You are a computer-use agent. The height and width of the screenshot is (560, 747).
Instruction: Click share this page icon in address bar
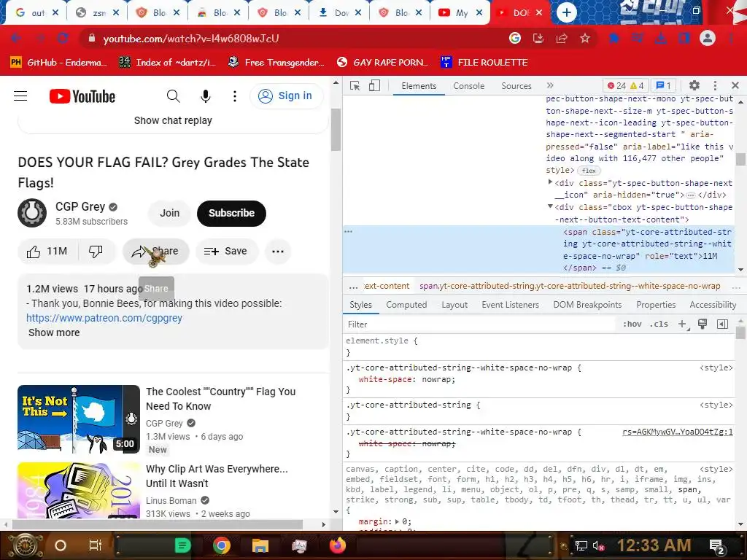(562, 38)
